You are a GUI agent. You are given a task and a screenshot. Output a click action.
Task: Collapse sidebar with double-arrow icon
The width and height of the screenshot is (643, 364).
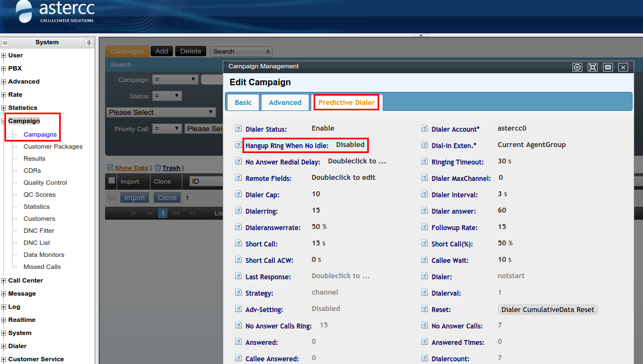click(5, 43)
